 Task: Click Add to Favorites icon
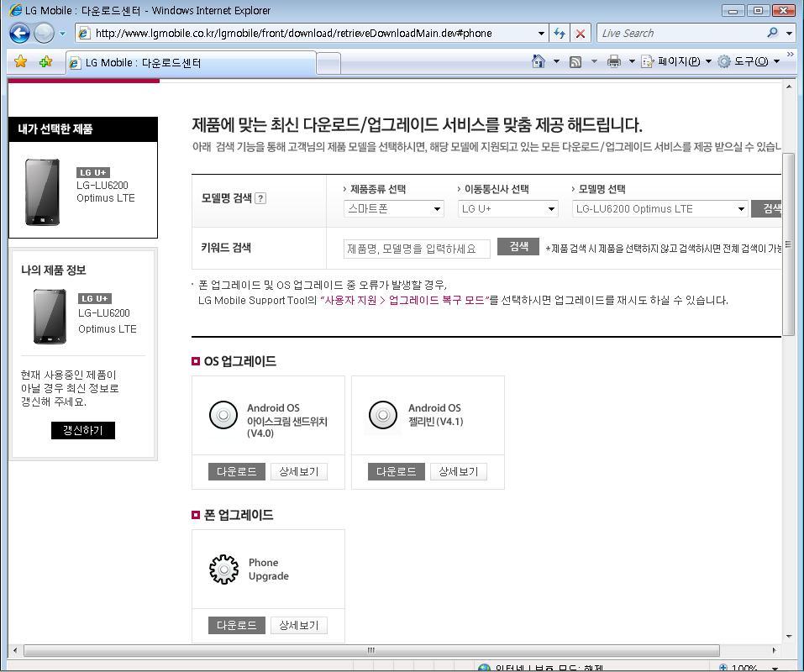pyautogui.click(x=45, y=61)
